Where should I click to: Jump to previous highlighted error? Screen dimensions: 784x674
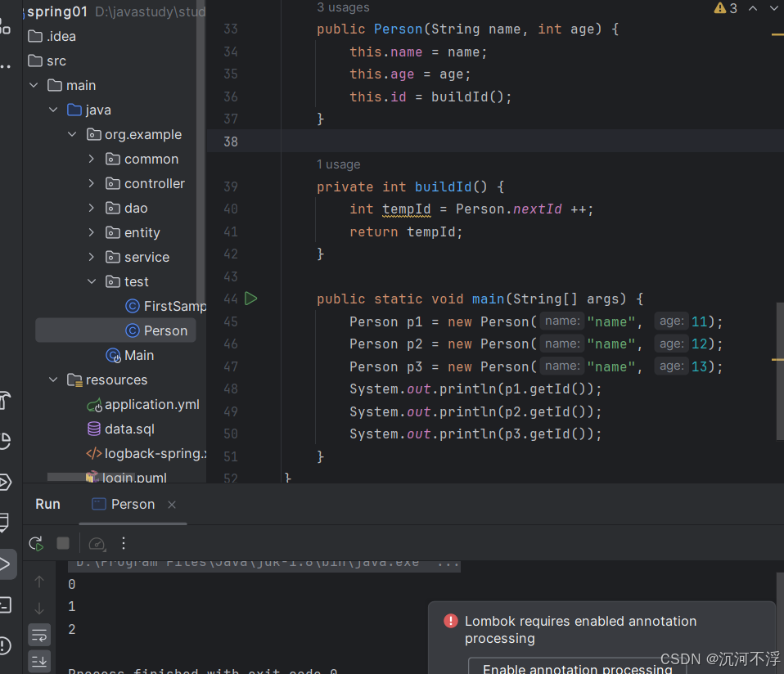[x=753, y=8]
